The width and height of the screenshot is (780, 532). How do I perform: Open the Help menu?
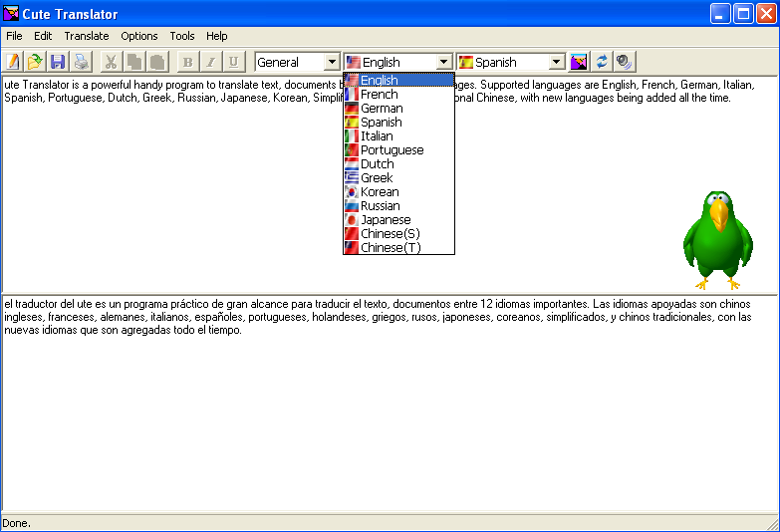[x=217, y=36]
